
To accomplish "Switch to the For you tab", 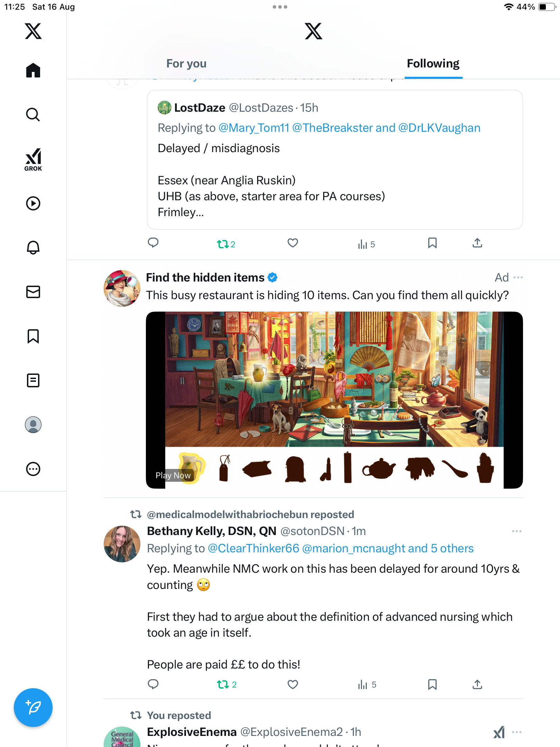I will coord(186,64).
